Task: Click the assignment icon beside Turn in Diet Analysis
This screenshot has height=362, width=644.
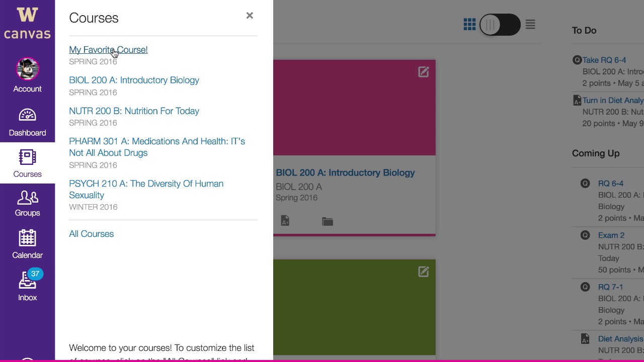Action: point(577,101)
